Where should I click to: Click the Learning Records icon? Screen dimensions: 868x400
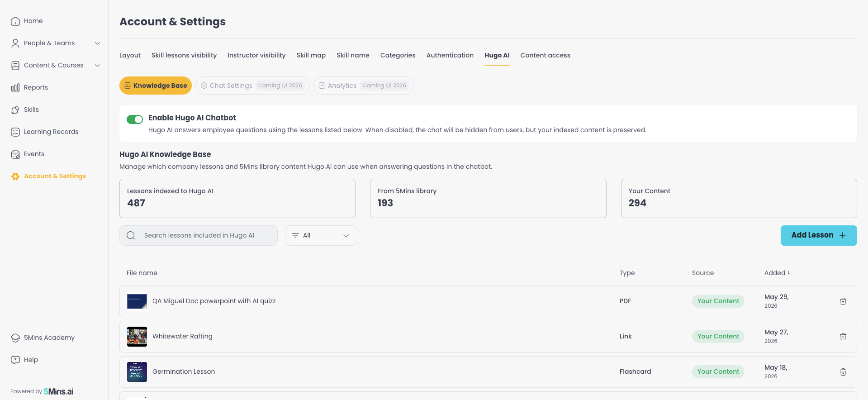tap(15, 132)
